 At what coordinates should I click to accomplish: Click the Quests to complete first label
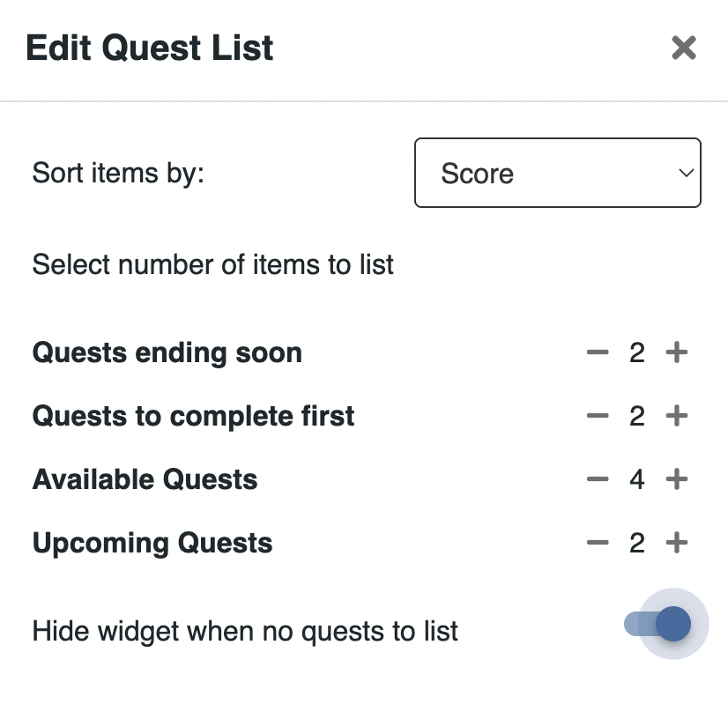pos(194,417)
